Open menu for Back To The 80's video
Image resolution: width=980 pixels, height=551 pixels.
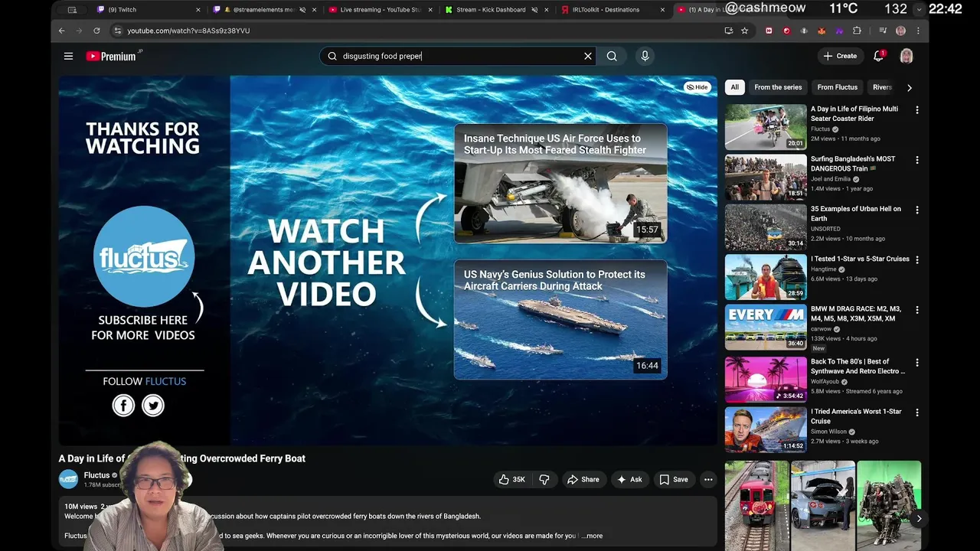916,363
